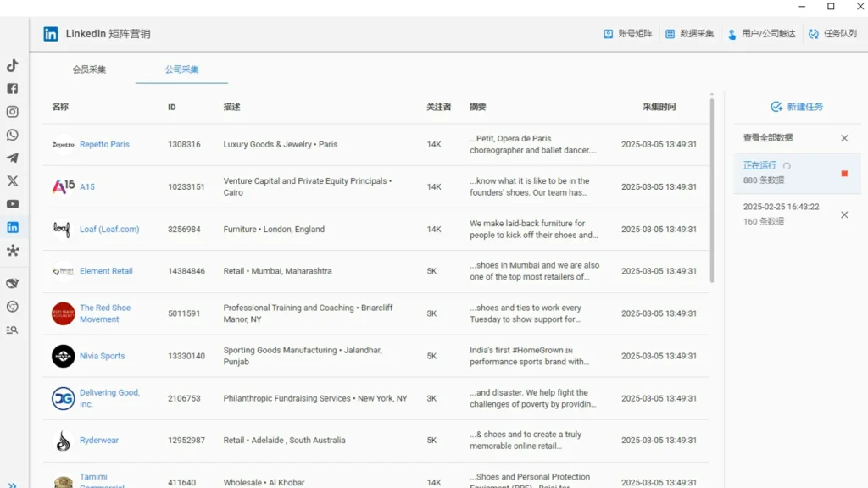The width and height of the screenshot is (868, 488).
Task: Select the YouTube icon in sidebar
Action: (x=12, y=203)
